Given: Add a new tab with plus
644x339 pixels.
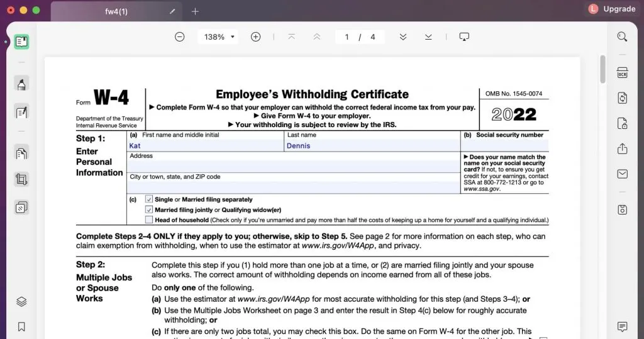Looking at the screenshot, I should 195,11.
